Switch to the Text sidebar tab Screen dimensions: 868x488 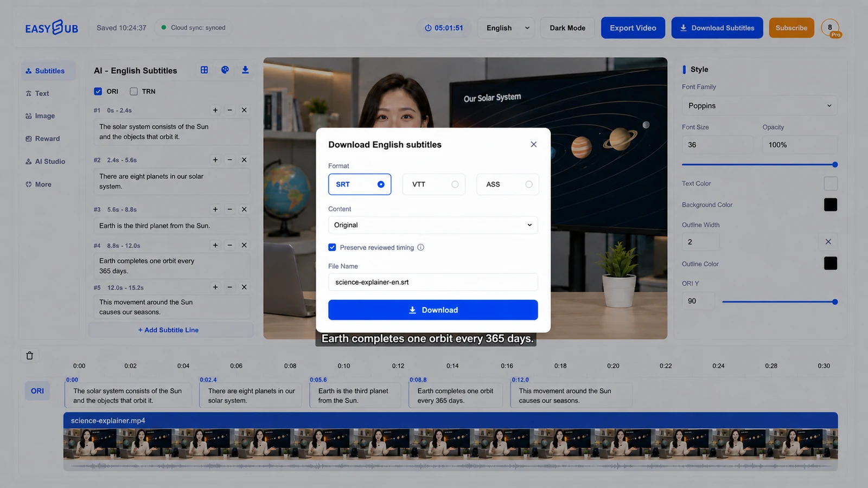[x=37, y=93]
